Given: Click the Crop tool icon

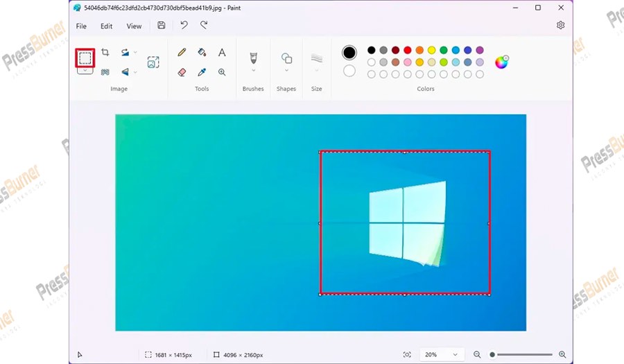Looking at the screenshot, I should [105, 53].
